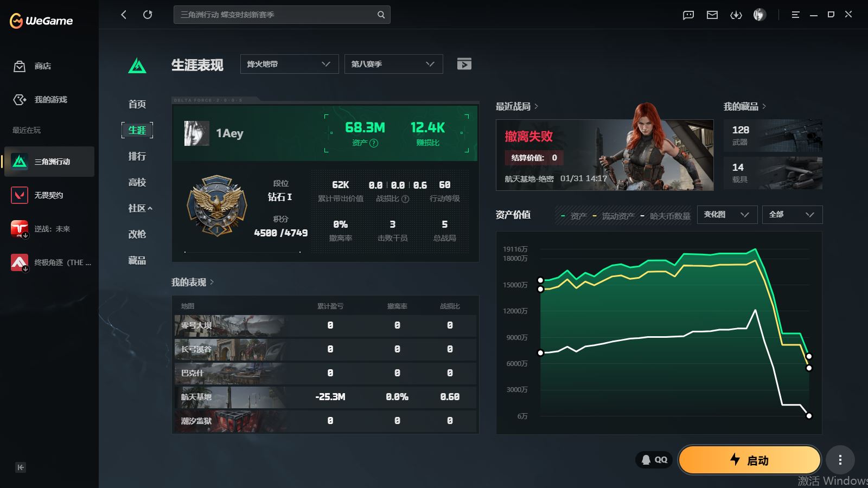The image size is (868, 488).
Task: Open the mail inbox icon
Action: [712, 15]
